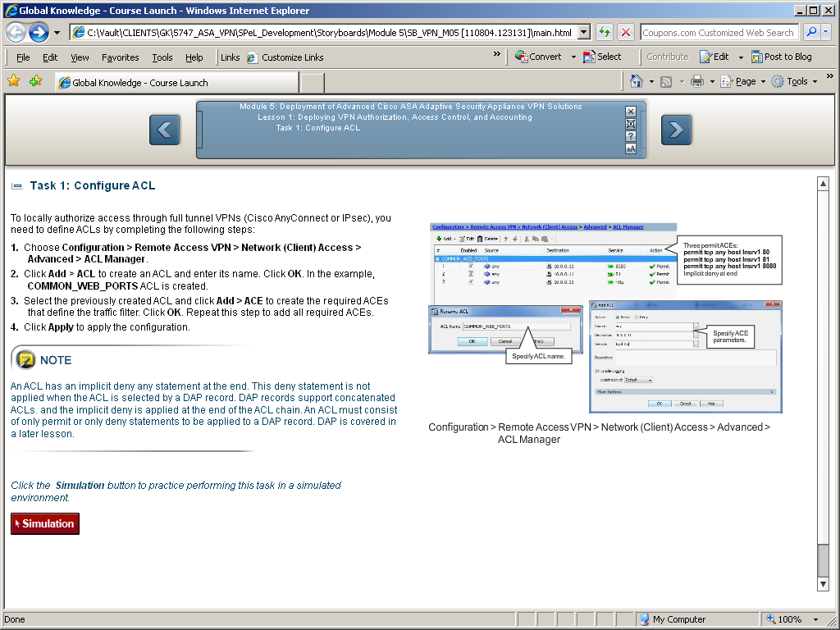Advance to the next course page arrow
Screen dimensions: 840x630
[676, 130]
